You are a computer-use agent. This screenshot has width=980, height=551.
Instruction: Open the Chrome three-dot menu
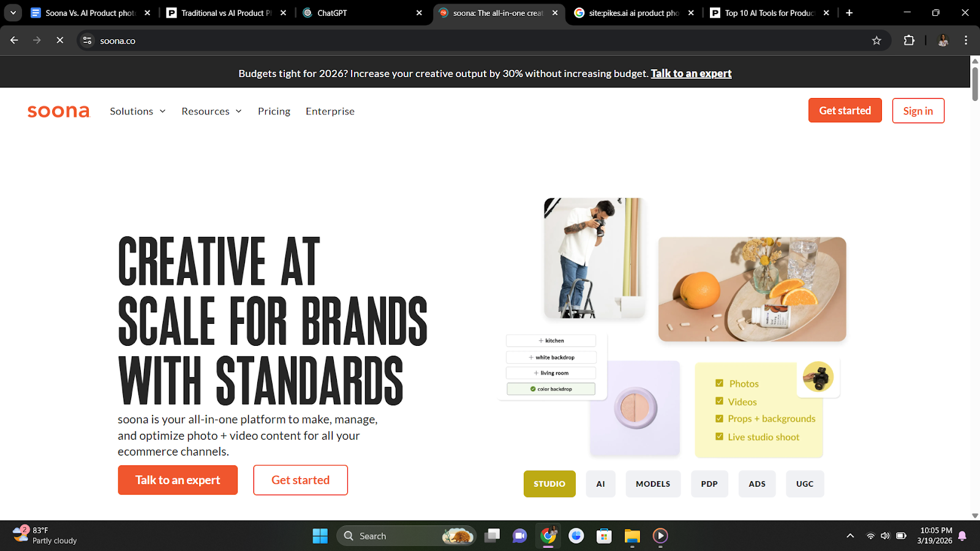[x=966, y=40]
